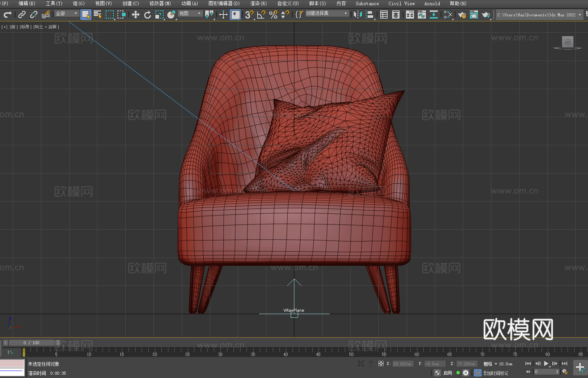Open Mini Curve Editor toggle

tap(10, 352)
